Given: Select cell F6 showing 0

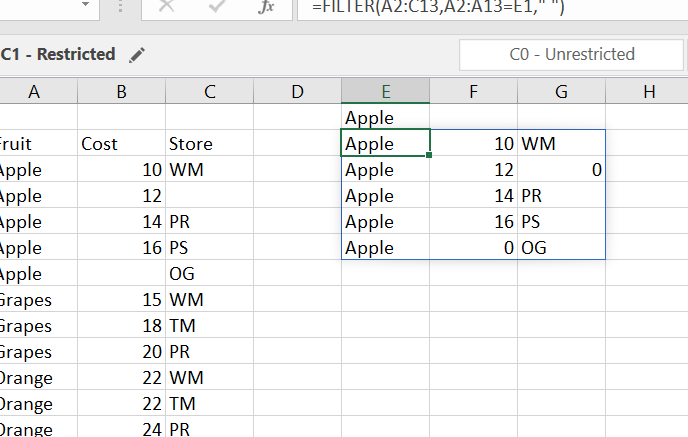Looking at the screenshot, I should tap(473, 247).
